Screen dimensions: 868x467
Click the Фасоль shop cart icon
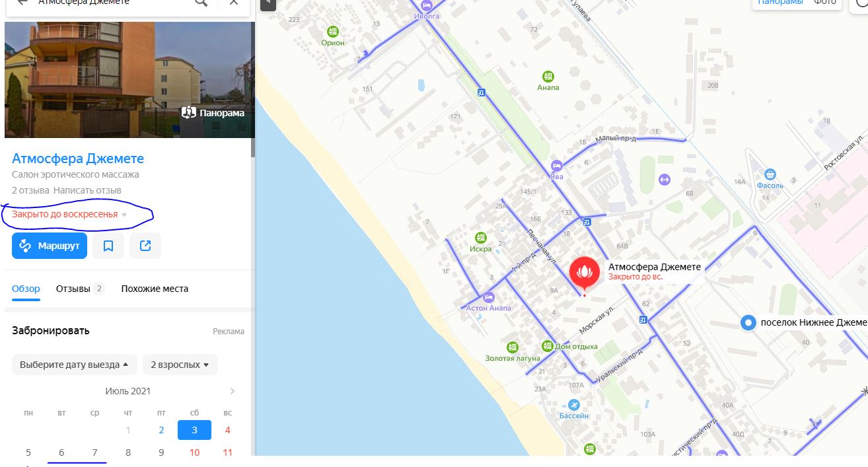pos(770,174)
